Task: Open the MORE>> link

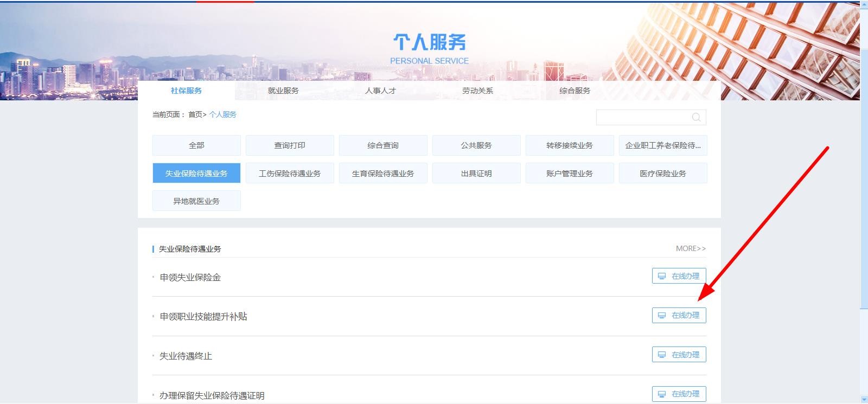Action: coord(691,248)
